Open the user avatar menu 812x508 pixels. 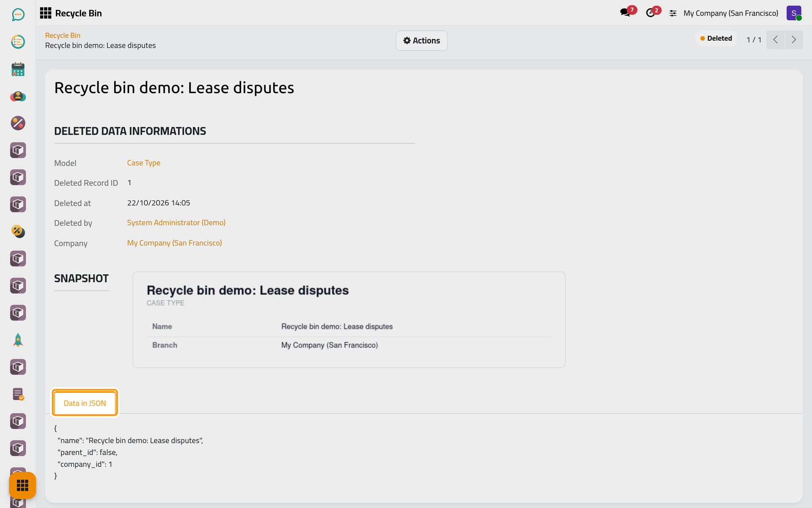pyautogui.click(x=794, y=13)
